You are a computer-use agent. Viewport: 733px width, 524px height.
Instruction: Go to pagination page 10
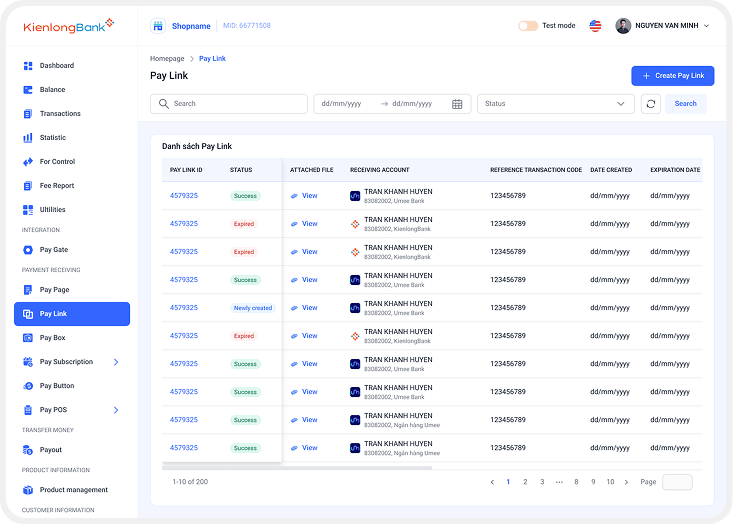click(x=610, y=482)
